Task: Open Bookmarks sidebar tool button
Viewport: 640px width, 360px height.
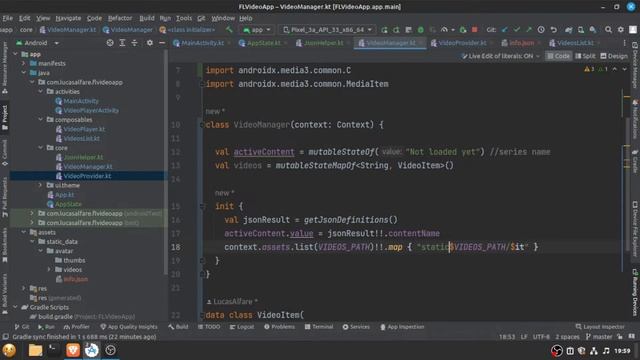Action: pos(4,245)
